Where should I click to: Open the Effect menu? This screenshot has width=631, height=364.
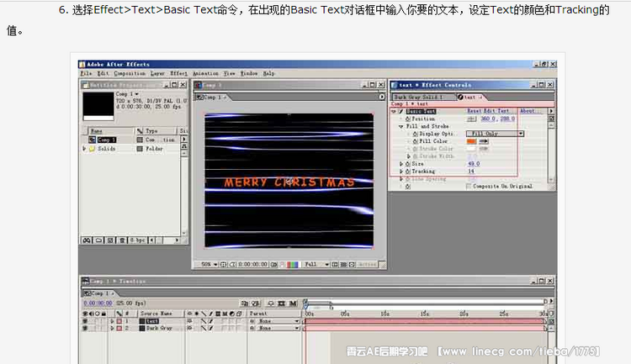(178, 73)
